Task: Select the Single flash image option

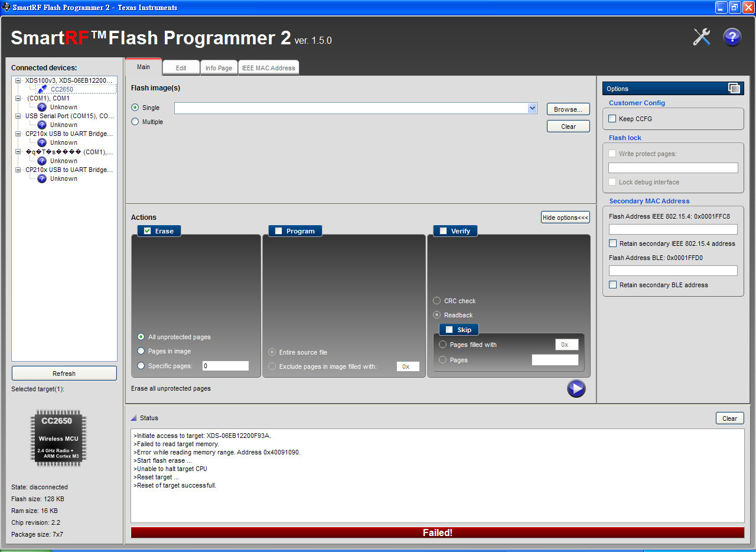Action: click(135, 108)
